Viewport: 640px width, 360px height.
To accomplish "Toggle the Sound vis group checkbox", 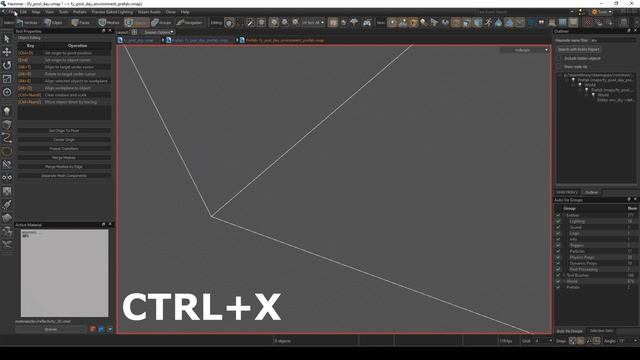I will (558, 227).
